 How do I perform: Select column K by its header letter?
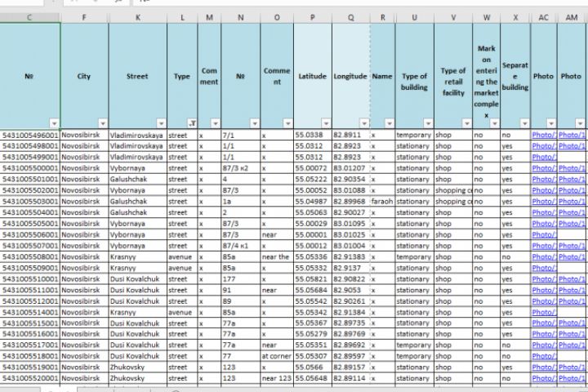(138, 18)
